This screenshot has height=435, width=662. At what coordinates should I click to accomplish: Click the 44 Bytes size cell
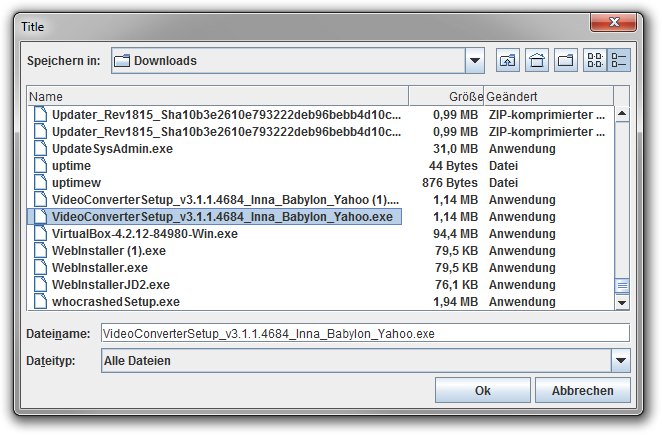point(453,166)
